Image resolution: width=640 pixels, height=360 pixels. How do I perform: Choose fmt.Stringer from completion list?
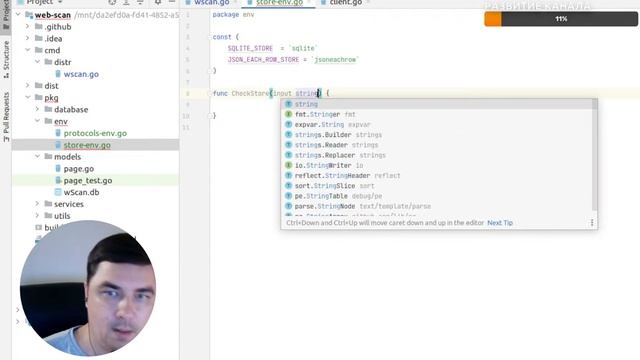tap(437, 114)
